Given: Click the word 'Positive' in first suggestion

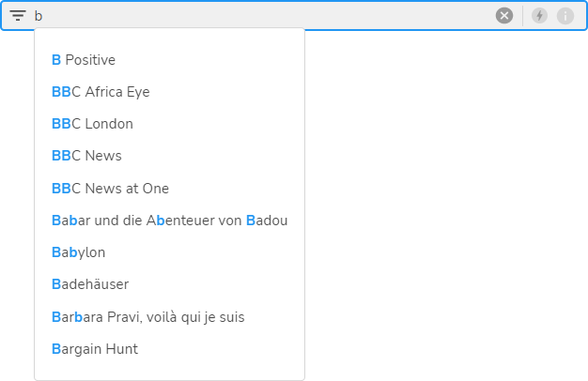Looking at the screenshot, I should click(x=90, y=60).
